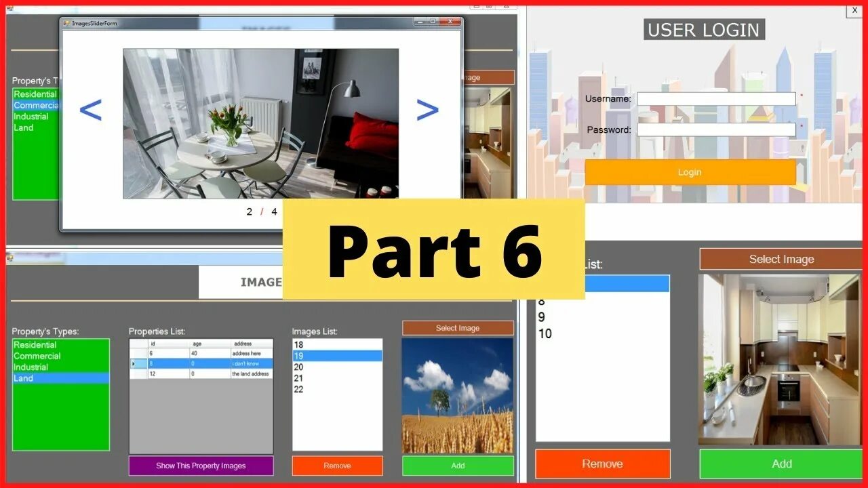Minimize the ImagesSliderForm window
The height and width of the screenshot is (488, 868).
click(420, 22)
